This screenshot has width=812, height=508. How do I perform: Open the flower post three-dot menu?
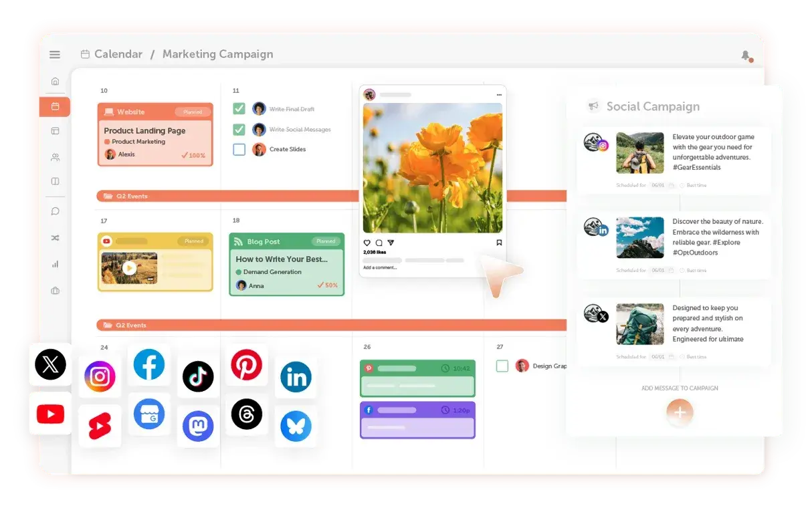click(499, 95)
